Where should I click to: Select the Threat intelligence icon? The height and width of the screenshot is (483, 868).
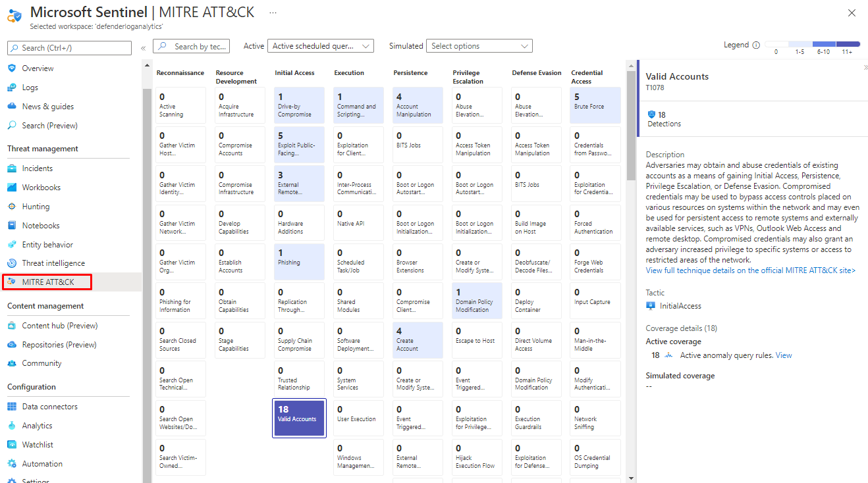click(x=12, y=263)
